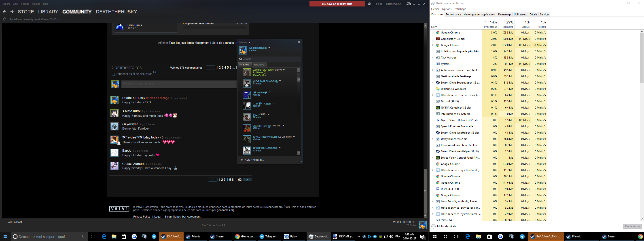This screenshot has height=241, width=644.
Task: Click the search magnifier in Friends window
Action: tap(241, 59)
